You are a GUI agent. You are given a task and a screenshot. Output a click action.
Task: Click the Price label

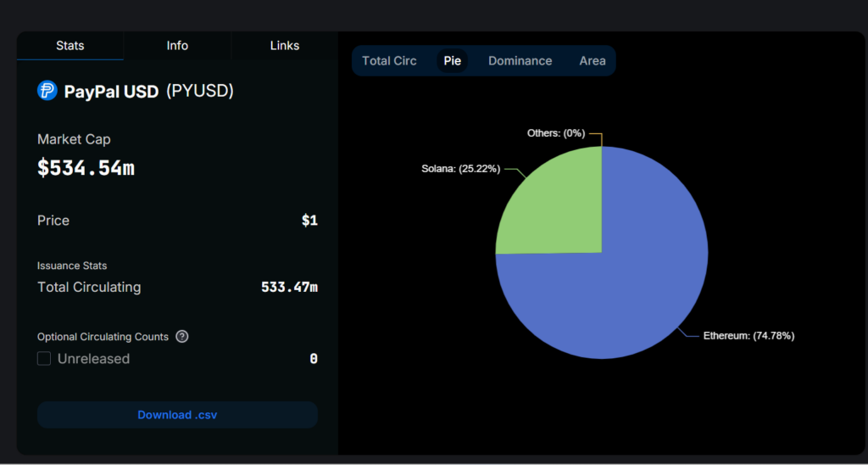pyautogui.click(x=53, y=221)
